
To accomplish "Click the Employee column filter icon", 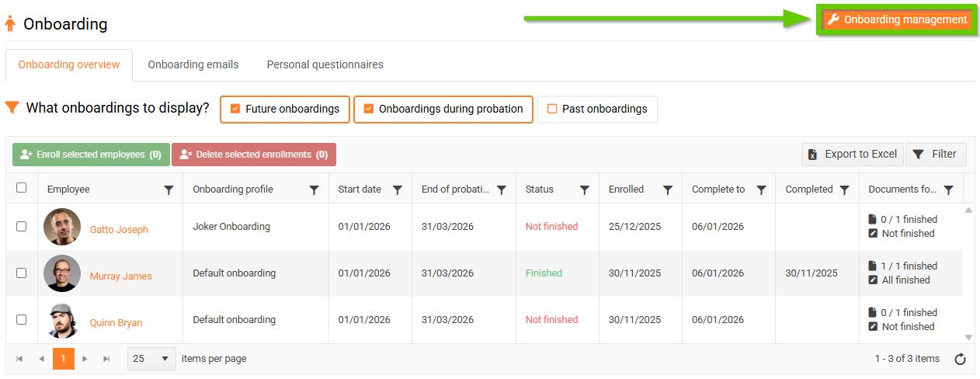I will coord(169,189).
